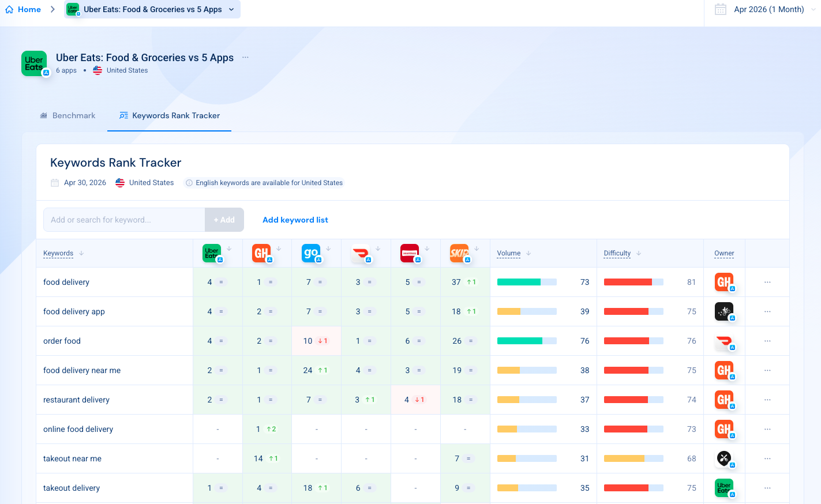Click the Grubhub owner icon for food delivery

[x=724, y=282]
